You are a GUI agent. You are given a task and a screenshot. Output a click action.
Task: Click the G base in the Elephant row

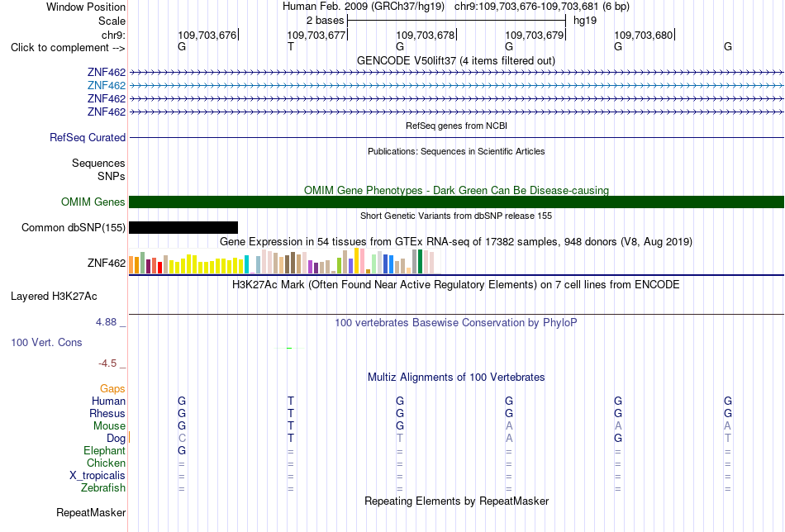(182, 450)
